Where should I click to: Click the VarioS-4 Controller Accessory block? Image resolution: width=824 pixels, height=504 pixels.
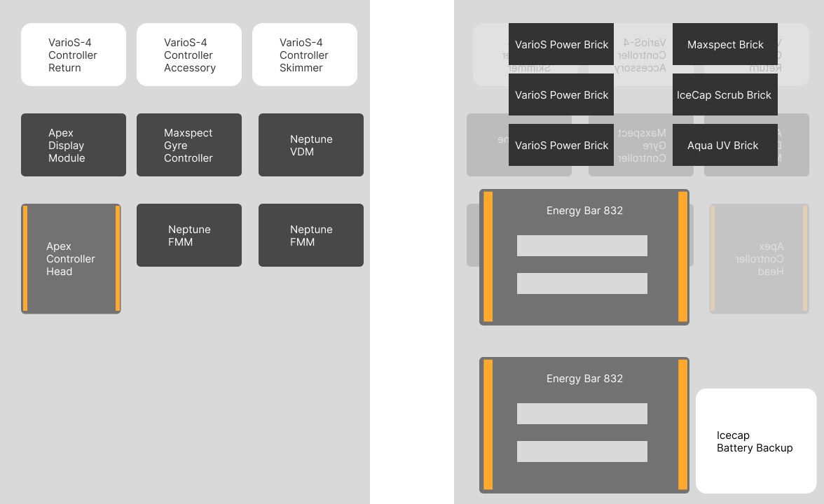pos(189,55)
